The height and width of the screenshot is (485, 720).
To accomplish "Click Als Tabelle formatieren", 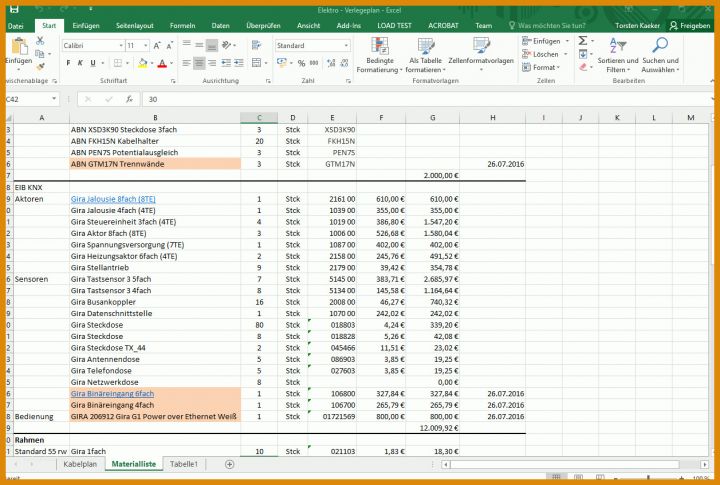I will (425, 56).
